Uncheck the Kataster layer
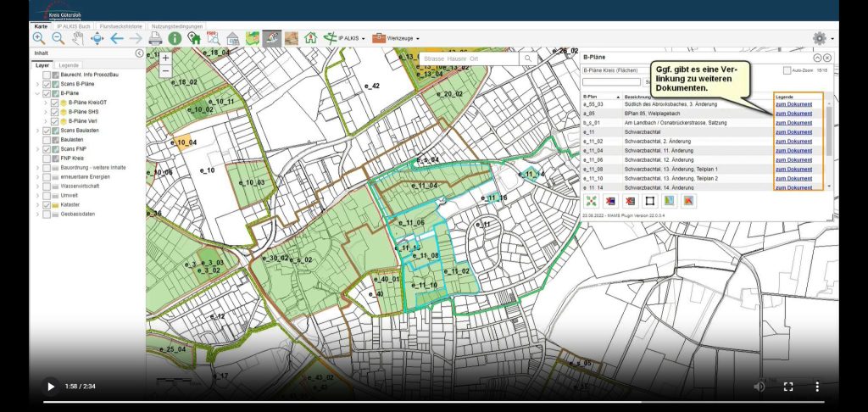The width and height of the screenshot is (868, 412). point(47,205)
